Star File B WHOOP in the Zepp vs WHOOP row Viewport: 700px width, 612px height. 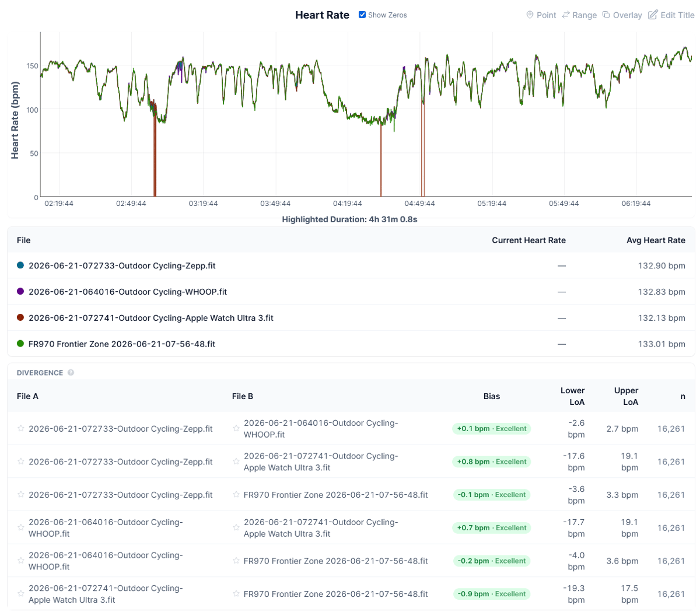click(x=236, y=428)
